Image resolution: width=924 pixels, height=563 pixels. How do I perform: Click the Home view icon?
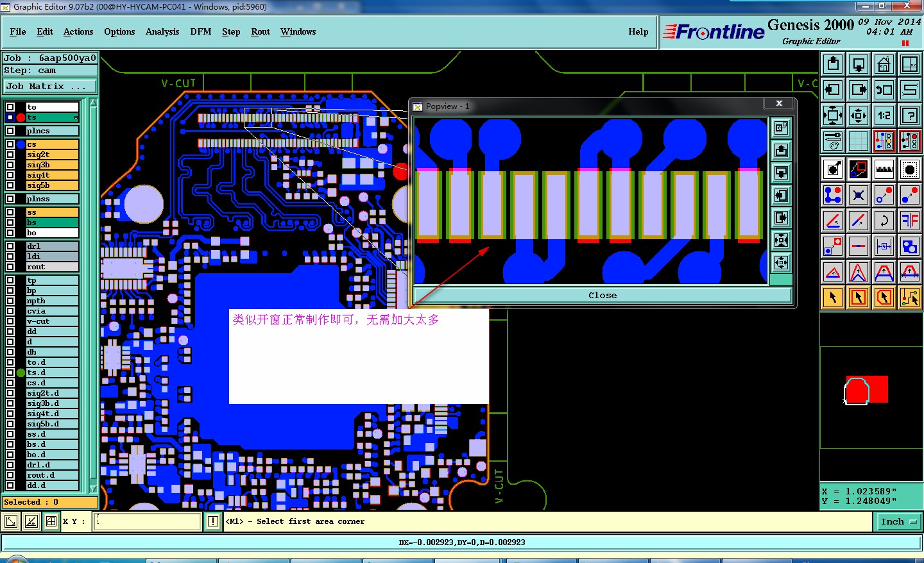884,64
